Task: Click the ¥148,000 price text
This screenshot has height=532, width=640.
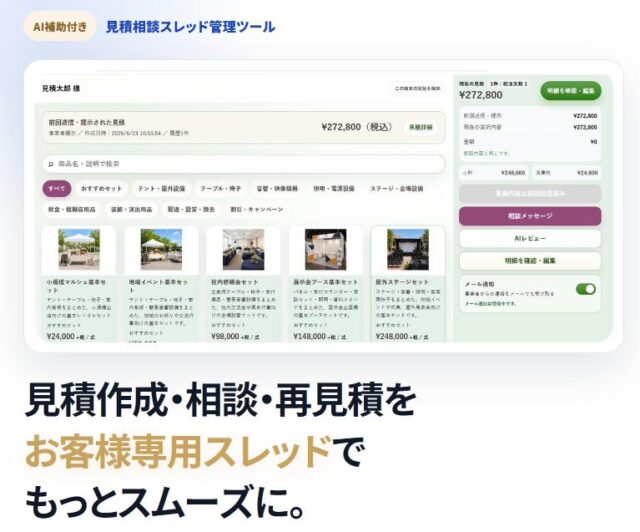Action: pos(309,337)
